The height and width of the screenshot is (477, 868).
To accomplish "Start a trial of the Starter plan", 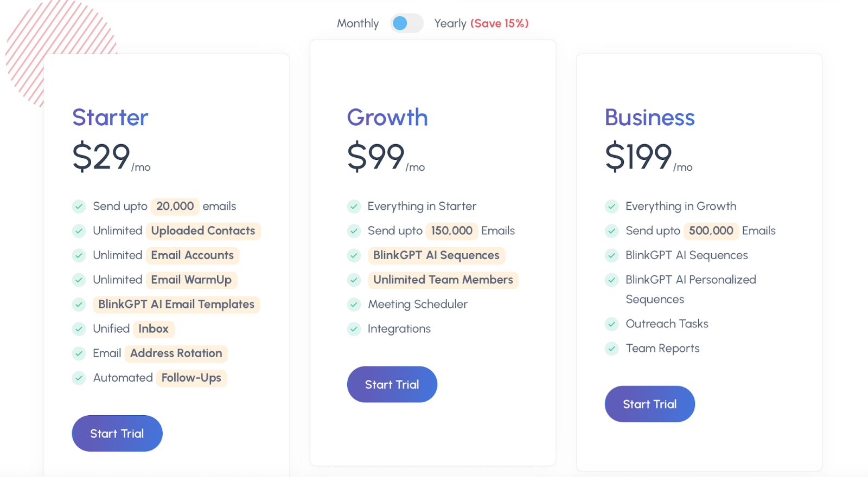I will coord(117,433).
